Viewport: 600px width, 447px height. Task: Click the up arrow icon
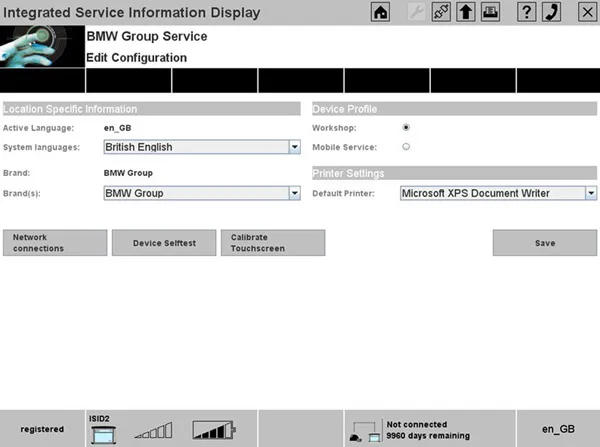(x=466, y=12)
